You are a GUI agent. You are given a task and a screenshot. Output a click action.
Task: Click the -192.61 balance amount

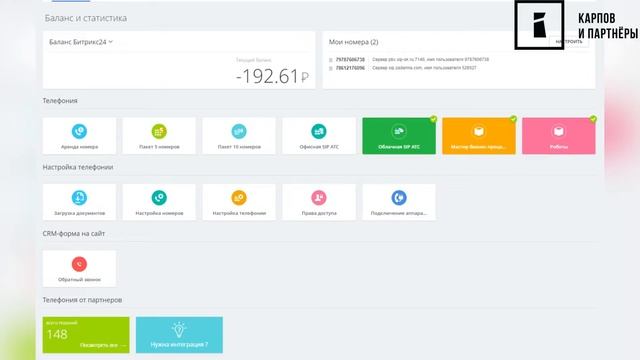click(x=272, y=76)
